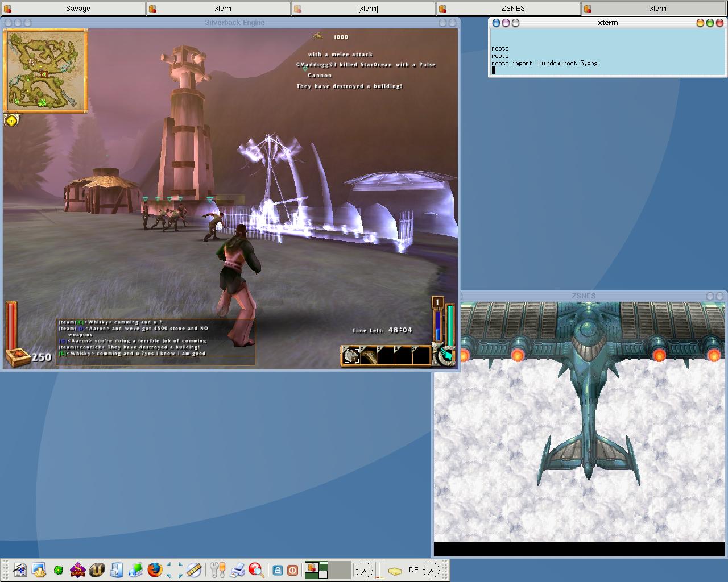Select empty inventory slot 5 in Savage
This screenshot has width=728, height=582.
(x=420, y=355)
